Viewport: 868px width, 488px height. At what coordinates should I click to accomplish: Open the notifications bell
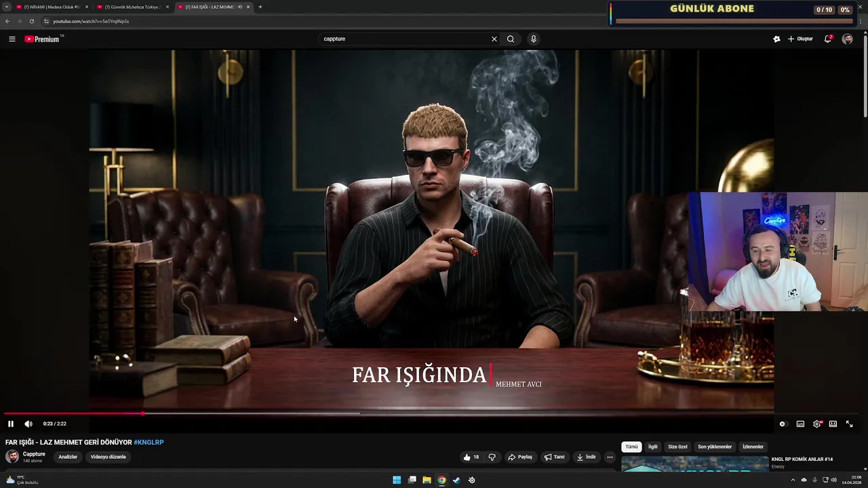click(827, 39)
